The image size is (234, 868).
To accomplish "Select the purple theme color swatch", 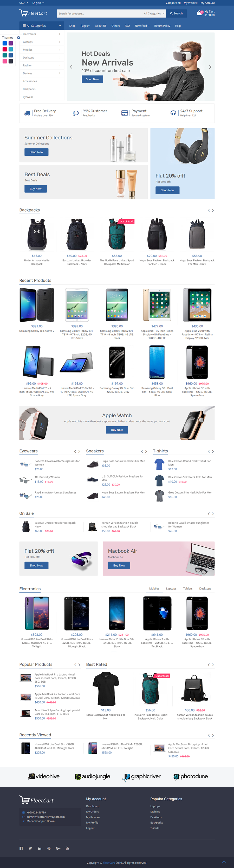I will 11,43.
